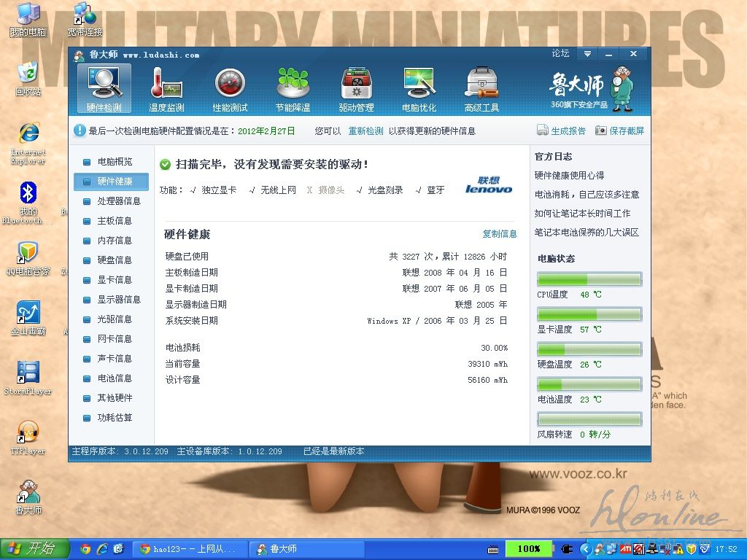Select 处理器信息 in the sidebar

[x=118, y=201]
